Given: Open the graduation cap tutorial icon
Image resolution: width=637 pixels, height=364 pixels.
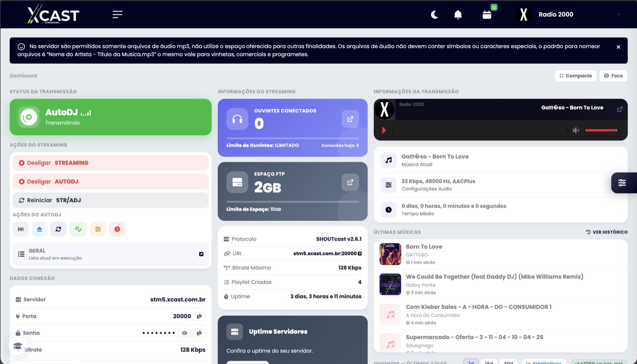Looking at the screenshot, I should tap(18, 346).
